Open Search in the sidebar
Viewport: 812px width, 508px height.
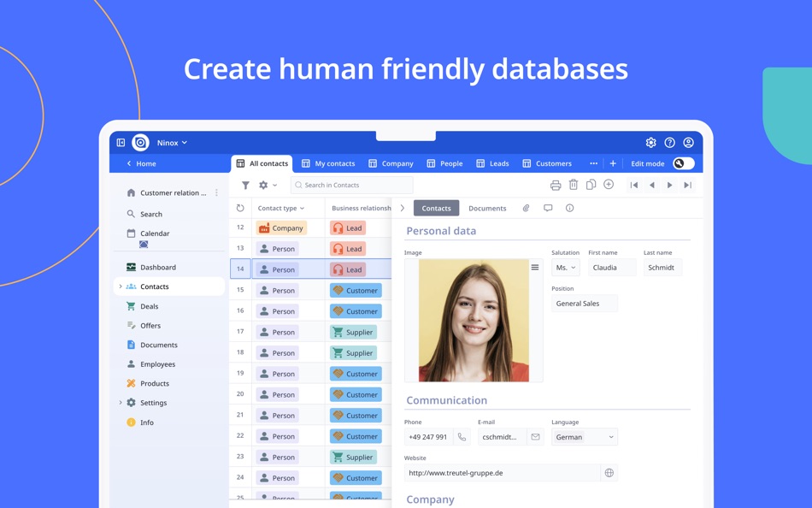144,214
